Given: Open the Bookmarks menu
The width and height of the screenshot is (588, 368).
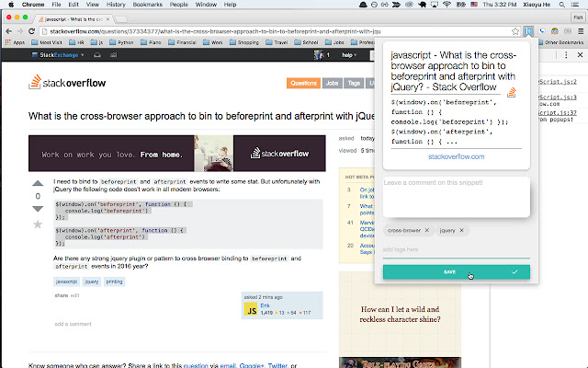Looking at the screenshot, I should click(147, 5).
